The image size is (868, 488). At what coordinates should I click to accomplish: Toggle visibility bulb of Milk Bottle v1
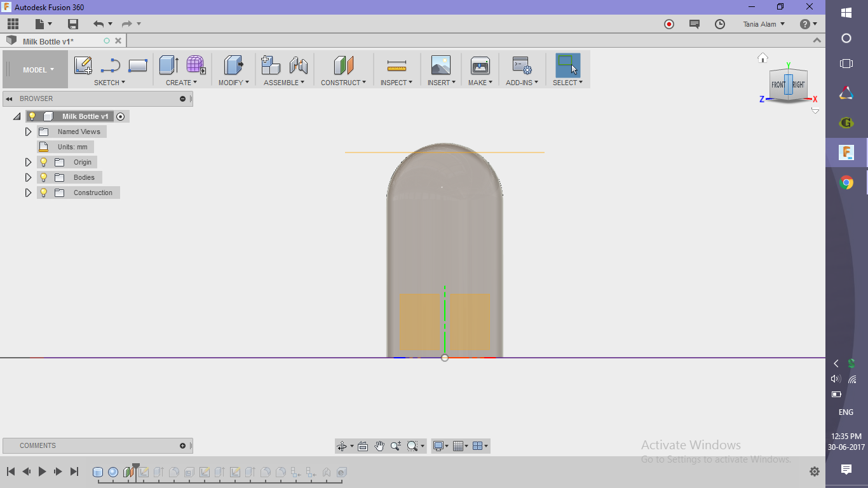pos(32,116)
